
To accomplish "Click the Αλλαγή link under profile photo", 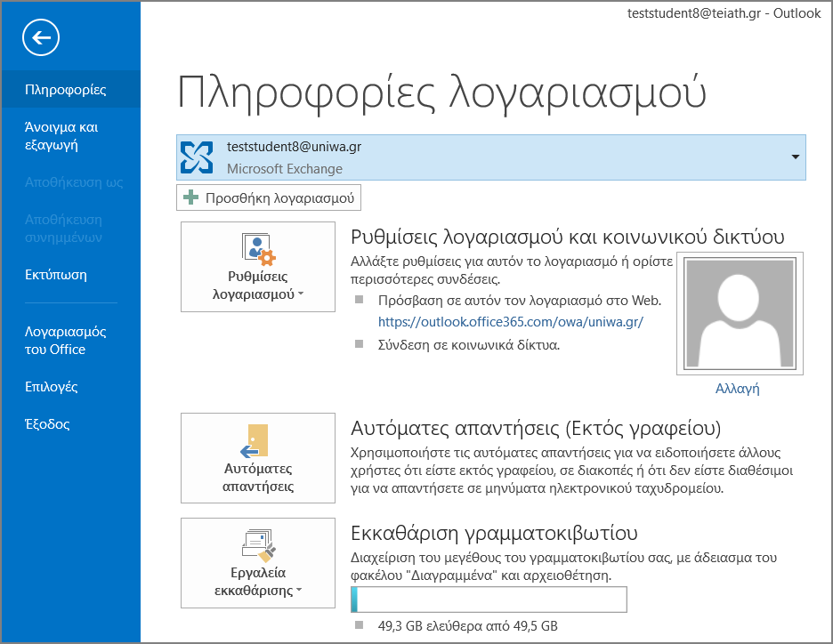I will coord(738,388).
